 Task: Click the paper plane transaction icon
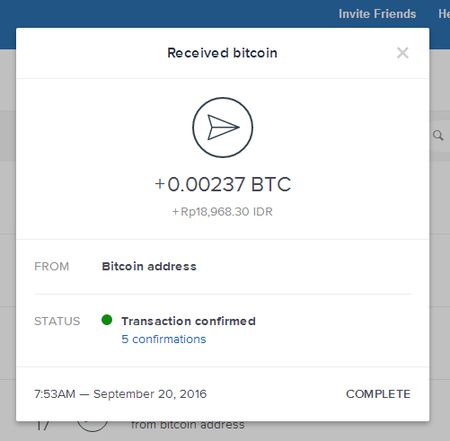[223, 127]
